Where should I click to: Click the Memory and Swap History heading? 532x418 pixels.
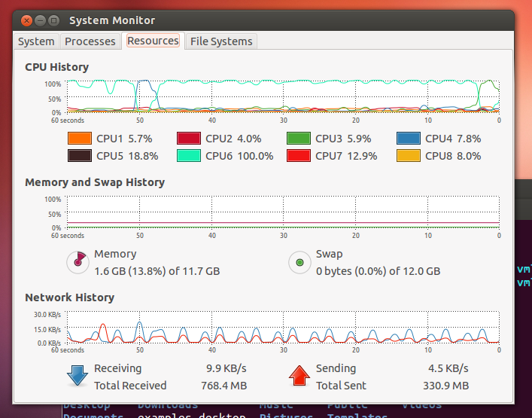pos(95,182)
